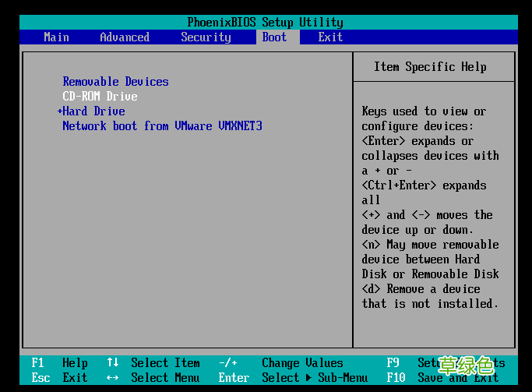This screenshot has width=532, height=392.
Task: Click the Esc Exit key hint
Action: tap(60, 377)
